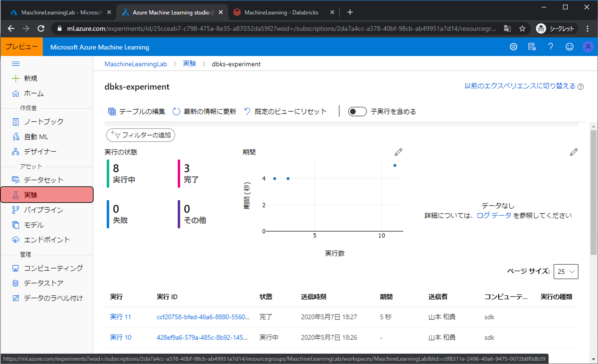Bookmark page with the star icon

pos(522,29)
